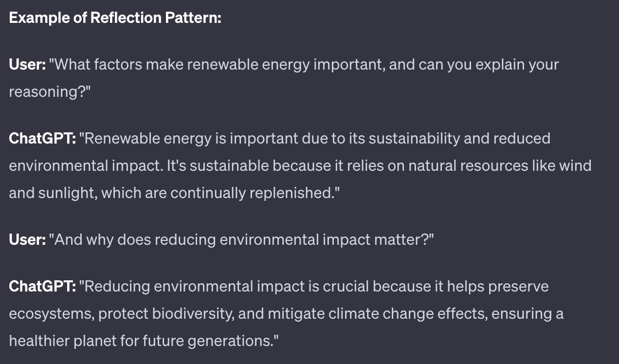The width and height of the screenshot is (619, 364).
Task: Click the second bold "User:" label
Action: tap(27, 239)
